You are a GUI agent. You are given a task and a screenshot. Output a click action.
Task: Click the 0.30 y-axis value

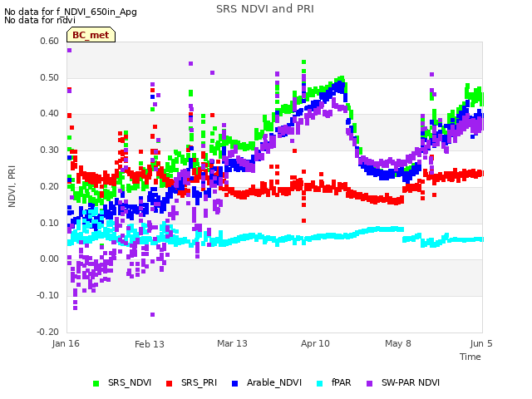point(50,150)
